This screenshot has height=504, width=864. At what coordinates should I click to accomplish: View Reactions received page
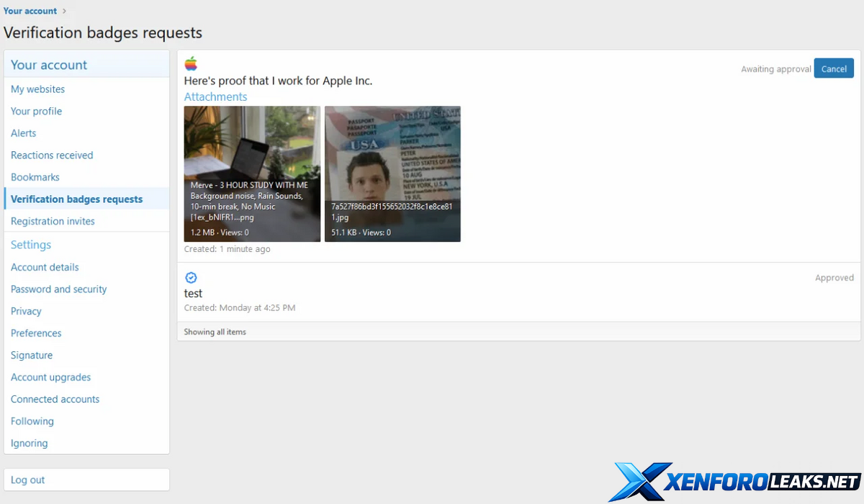point(52,156)
